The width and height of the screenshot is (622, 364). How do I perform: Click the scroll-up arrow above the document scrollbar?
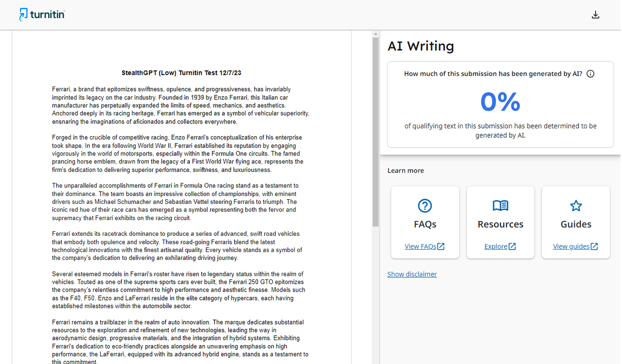pos(375,34)
